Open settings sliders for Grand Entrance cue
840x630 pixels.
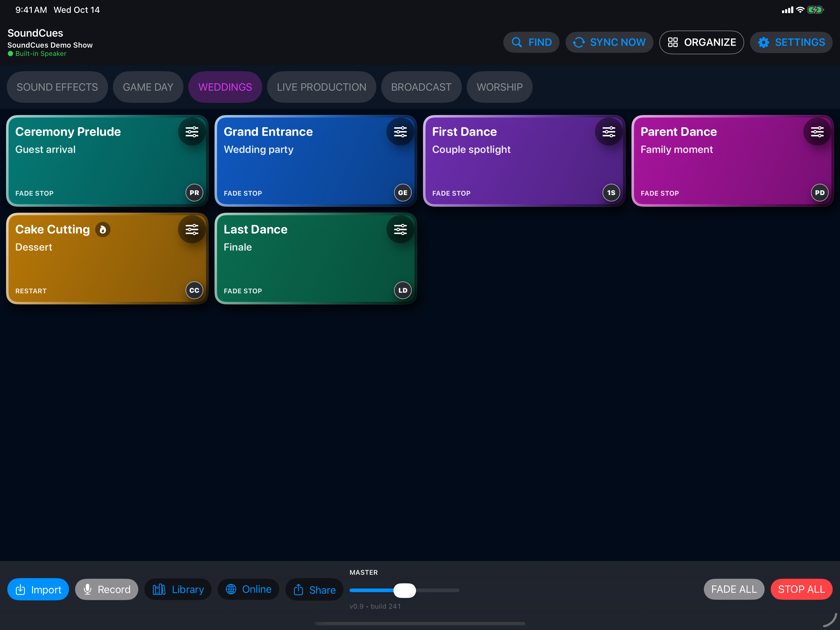pyautogui.click(x=400, y=132)
